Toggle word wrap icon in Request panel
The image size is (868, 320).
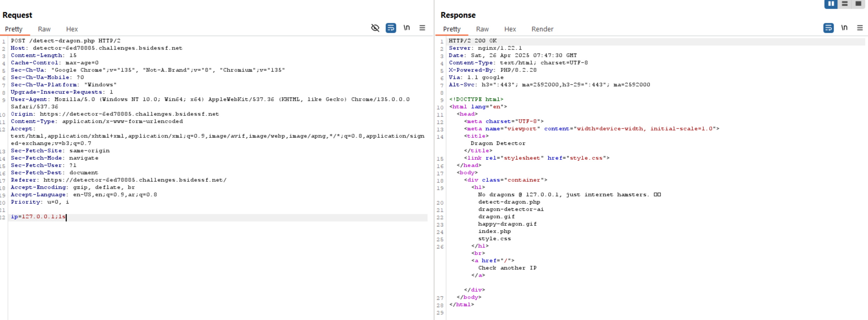391,28
